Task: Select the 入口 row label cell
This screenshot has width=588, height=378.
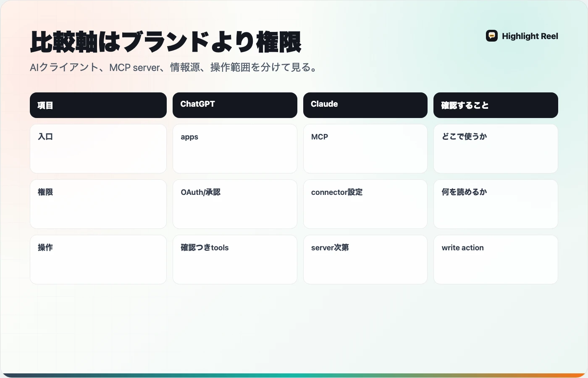Action: [98, 149]
